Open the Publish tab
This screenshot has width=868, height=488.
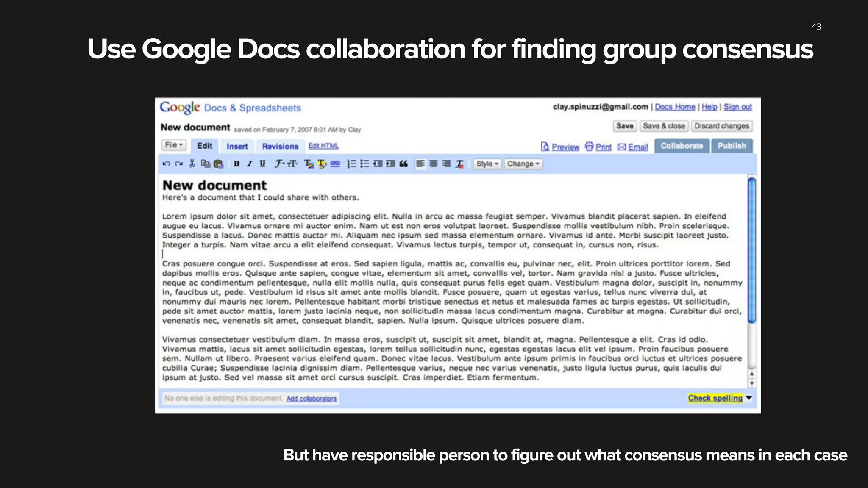pyautogui.click(x=732, y=146)
